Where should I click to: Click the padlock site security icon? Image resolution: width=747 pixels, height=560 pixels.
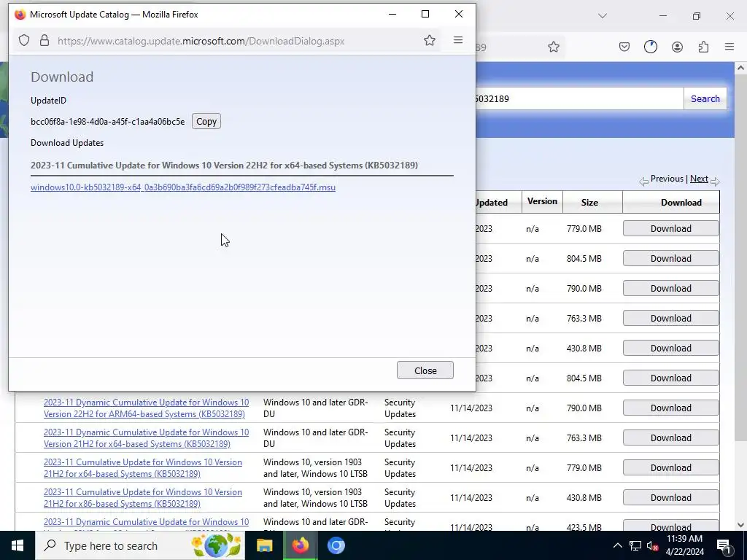pos(44,41)
